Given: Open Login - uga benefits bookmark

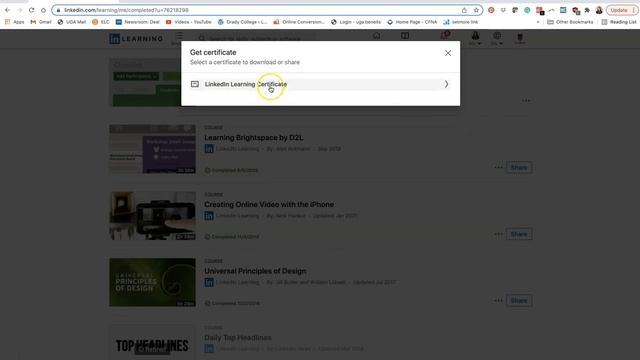Looking at the screenshot, I should pos(356,22).
